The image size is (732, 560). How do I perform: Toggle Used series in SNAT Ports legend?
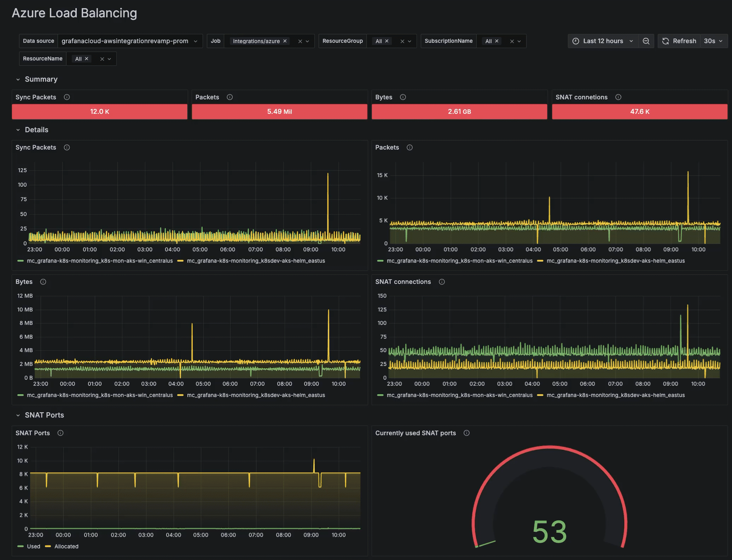[x=34, y=546]
